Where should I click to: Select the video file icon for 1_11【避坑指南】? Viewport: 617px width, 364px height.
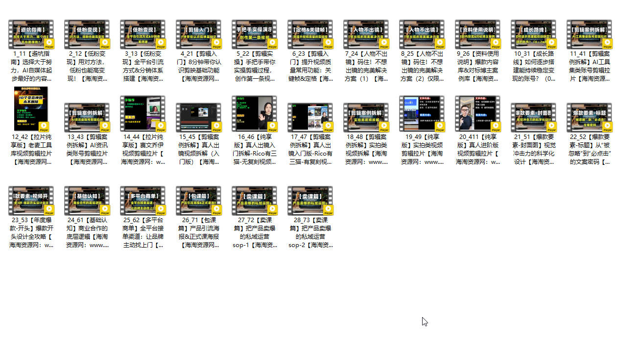(x=31, y=34)
